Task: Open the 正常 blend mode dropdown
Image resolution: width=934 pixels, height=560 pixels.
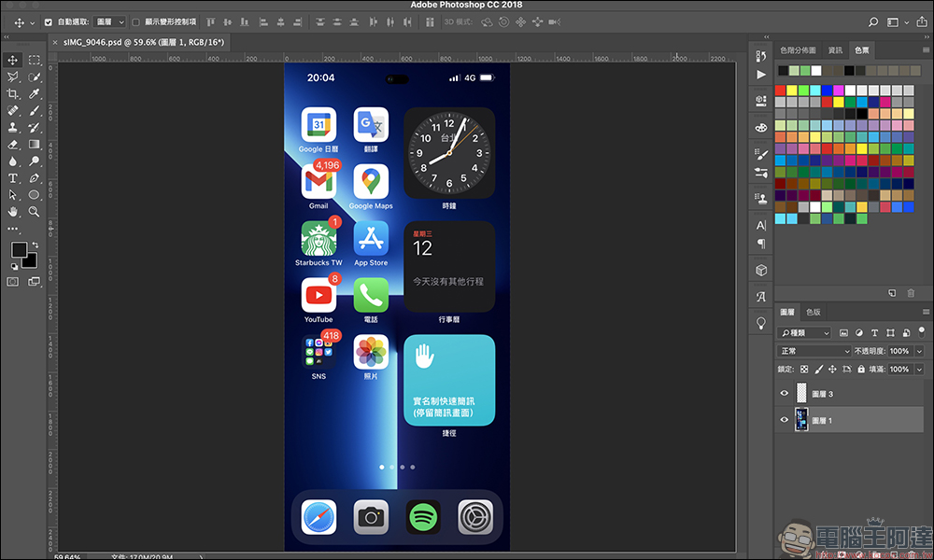Action: pyautogui.click(x=814, y=351)
